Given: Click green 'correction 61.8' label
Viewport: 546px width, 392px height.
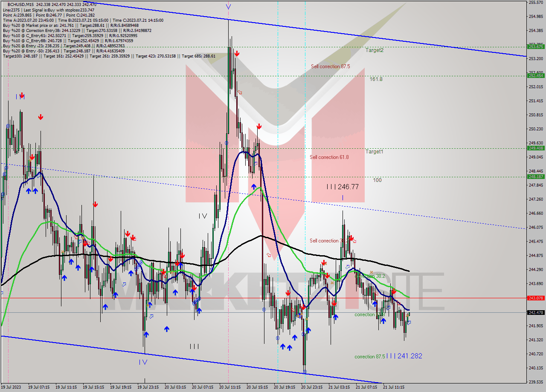Looking at the screenshot, I should pos(370,314).
